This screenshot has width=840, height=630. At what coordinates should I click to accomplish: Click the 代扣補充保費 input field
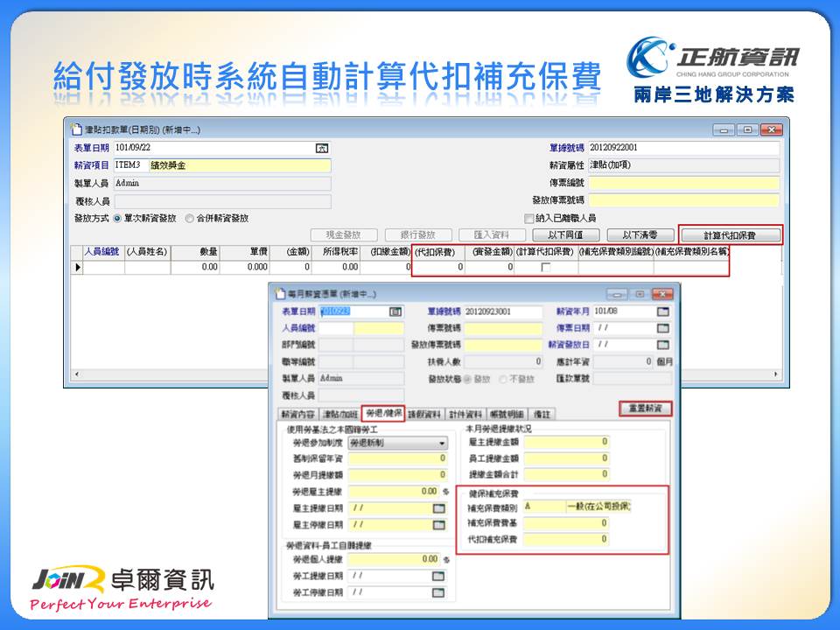click(x=566, y=540)
